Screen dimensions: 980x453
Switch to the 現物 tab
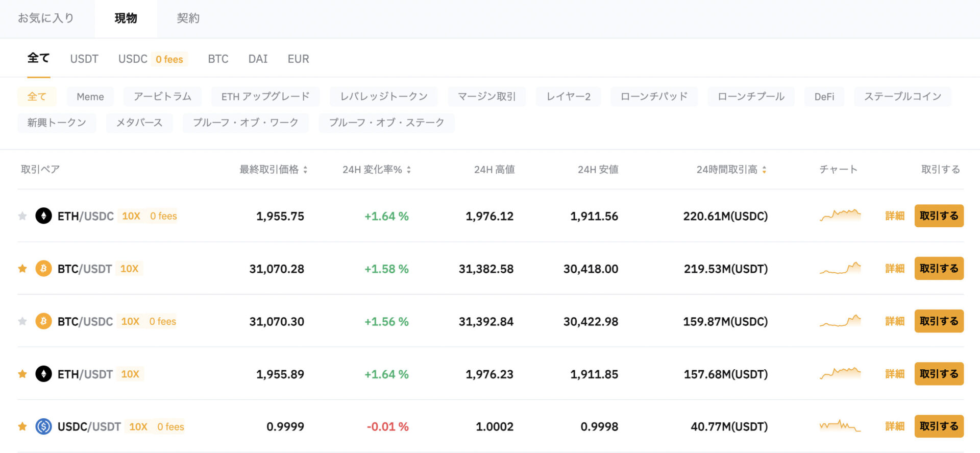pos(126,18)
